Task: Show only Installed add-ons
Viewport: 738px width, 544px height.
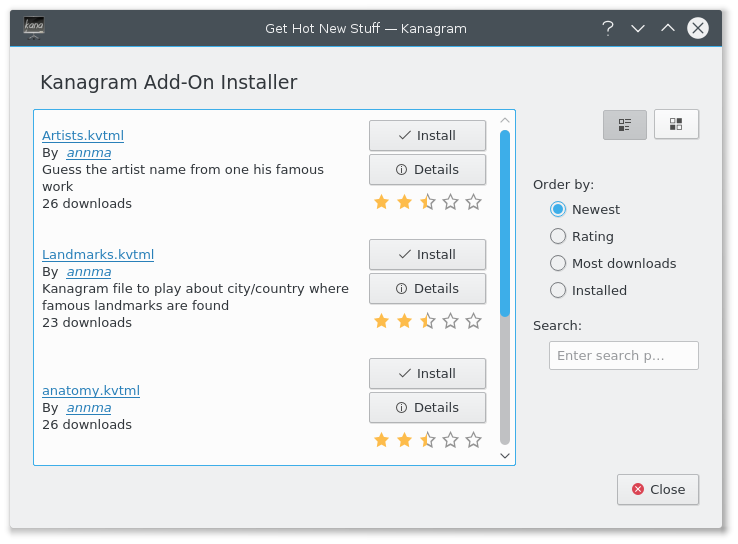Action: (x=588, y=290)
